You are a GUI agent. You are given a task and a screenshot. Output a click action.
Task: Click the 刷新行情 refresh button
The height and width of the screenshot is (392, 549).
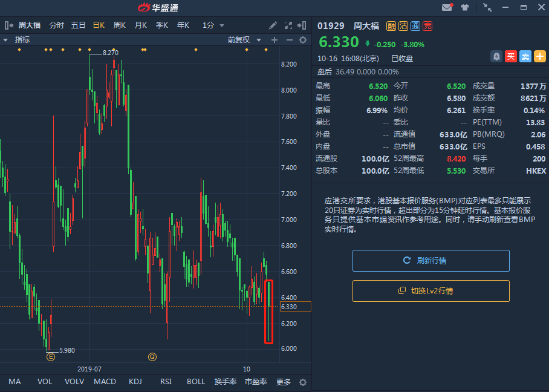[431, 261]
